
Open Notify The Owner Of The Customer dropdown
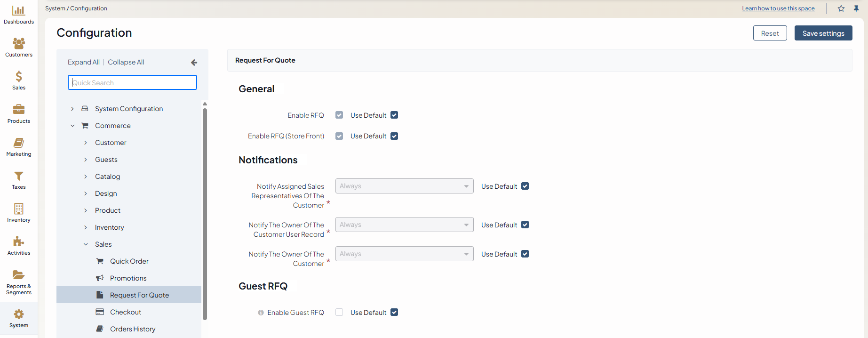pyautogui.click(x=404, y=254)
